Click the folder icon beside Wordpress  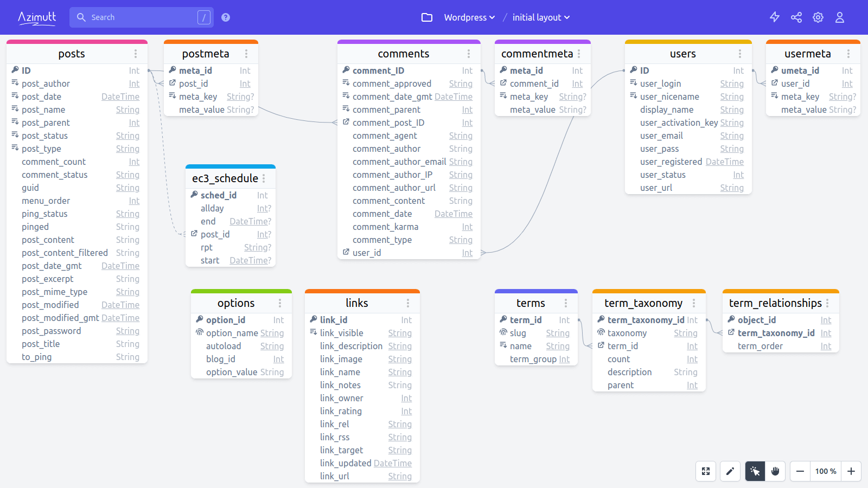point(427,17)
